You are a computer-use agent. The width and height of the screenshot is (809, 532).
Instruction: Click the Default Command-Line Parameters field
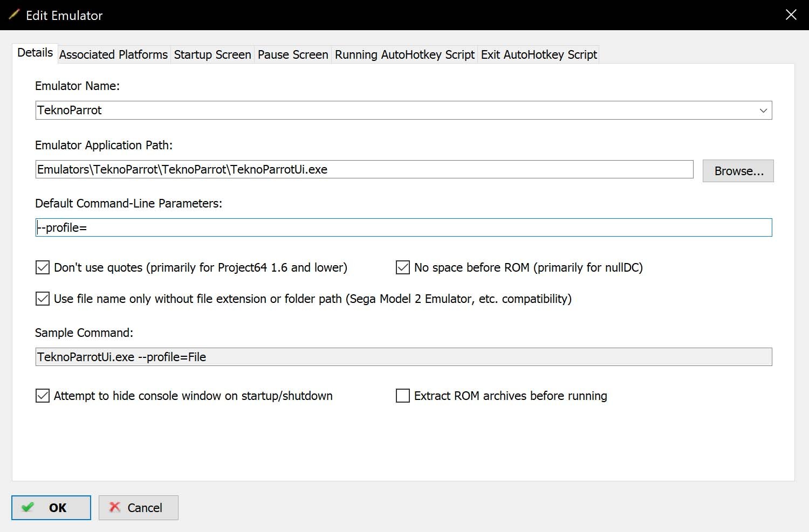(404, 227)
